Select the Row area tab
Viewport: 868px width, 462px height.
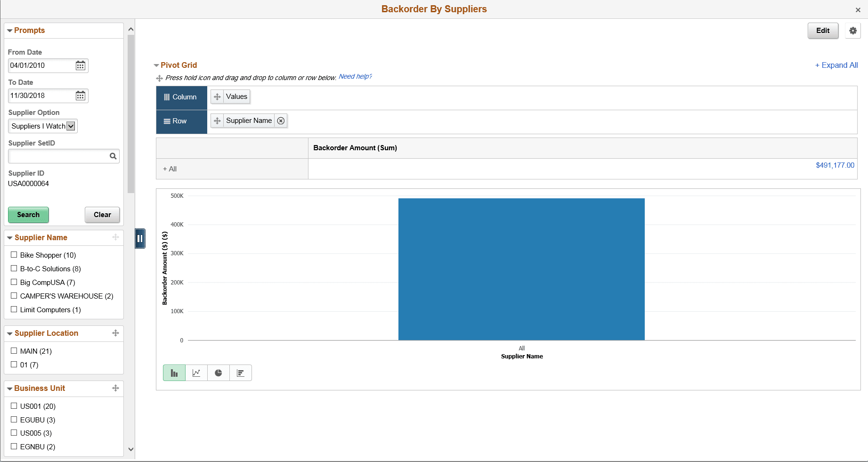tap(181, 121)
